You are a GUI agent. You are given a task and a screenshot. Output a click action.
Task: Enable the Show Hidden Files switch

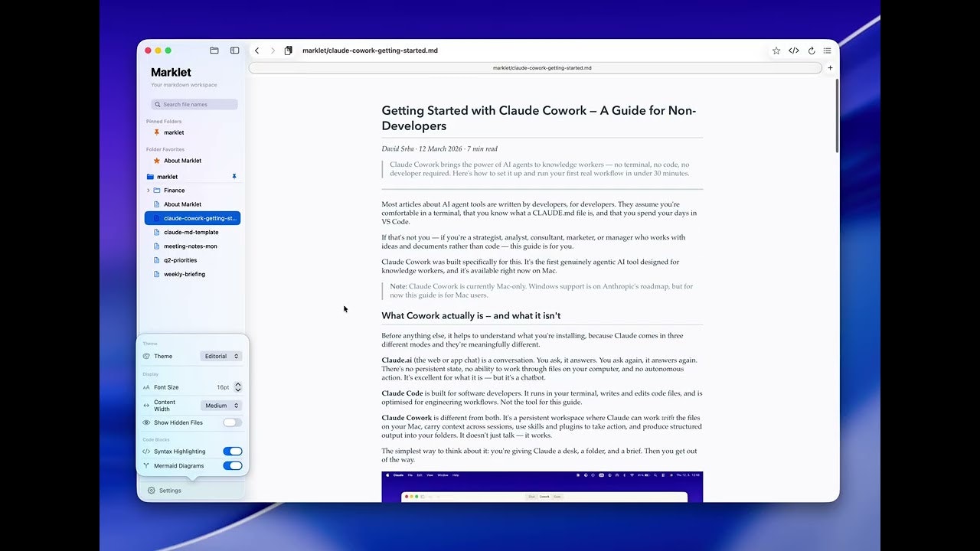233,422
